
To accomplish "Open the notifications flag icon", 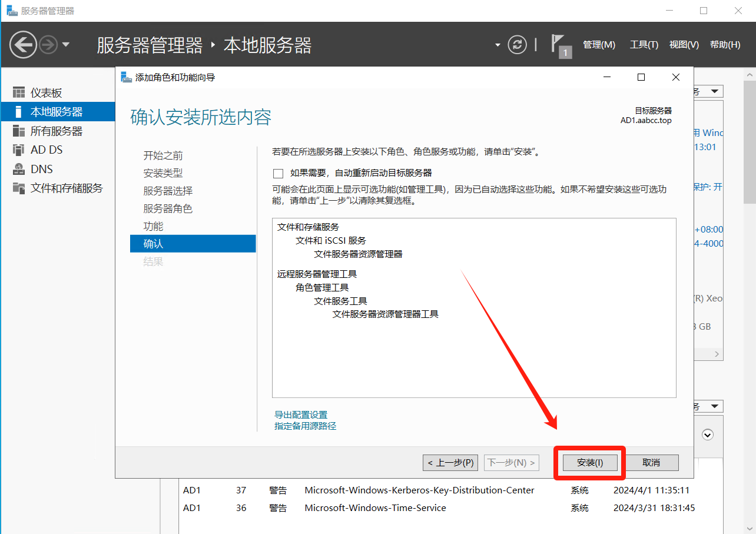I will (x=558, y=45).
